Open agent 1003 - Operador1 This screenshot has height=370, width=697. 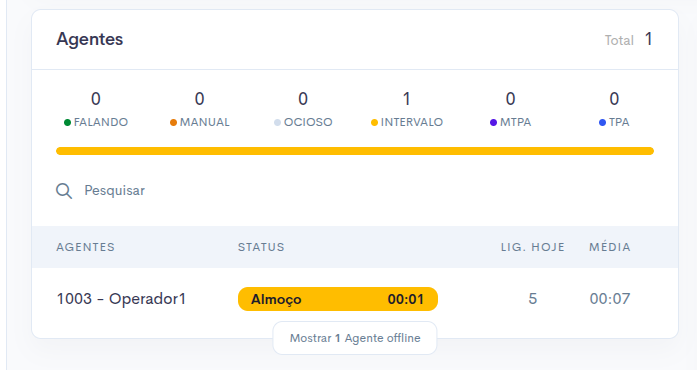tap(121, 298)
